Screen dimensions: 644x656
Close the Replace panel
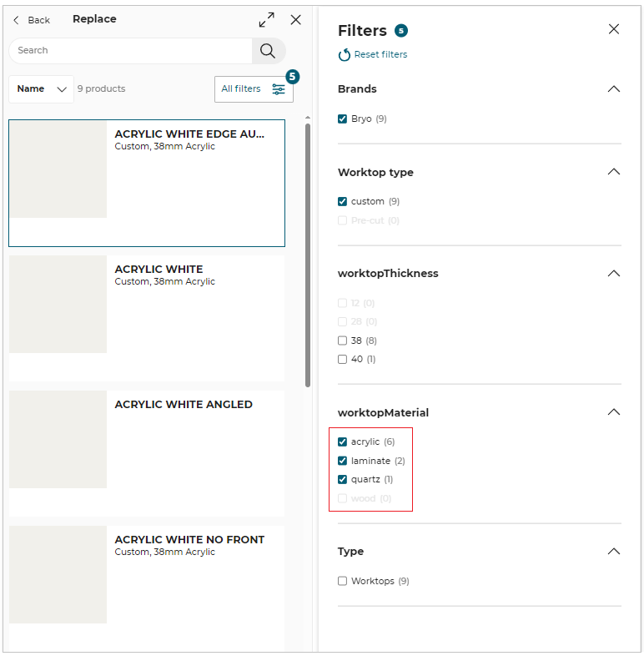[x=295, y=20]
